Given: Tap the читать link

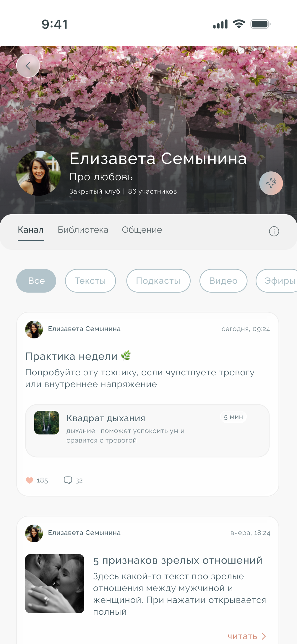Looking at the screenshot, I should click(242, 636).
